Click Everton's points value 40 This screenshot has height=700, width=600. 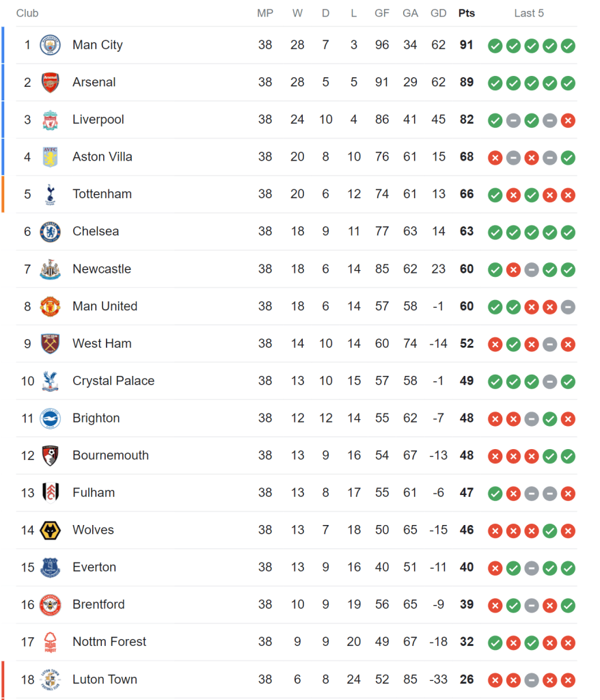point(467,567)
